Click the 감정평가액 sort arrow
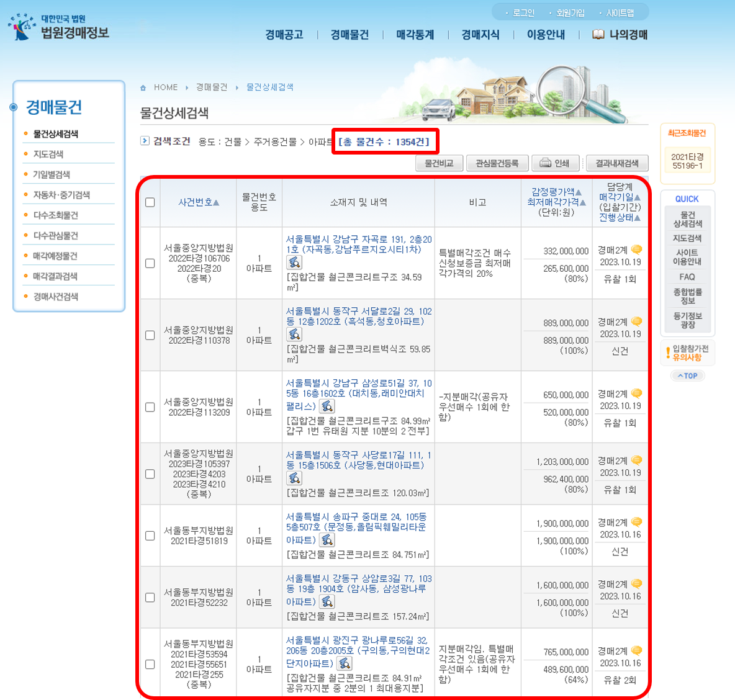The image size is (735, 700). point(578,194)
